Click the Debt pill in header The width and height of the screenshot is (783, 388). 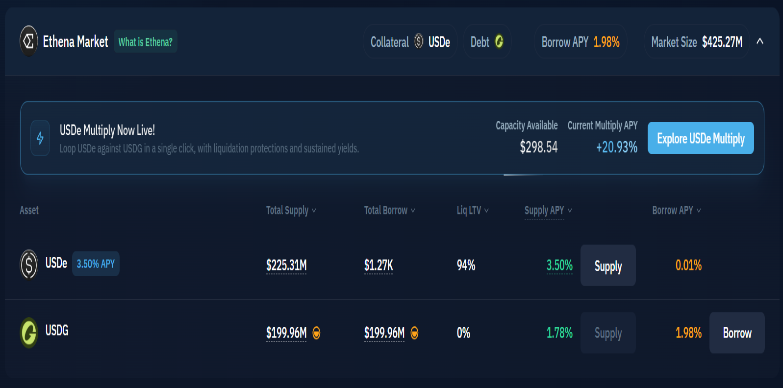coord(487,42)
